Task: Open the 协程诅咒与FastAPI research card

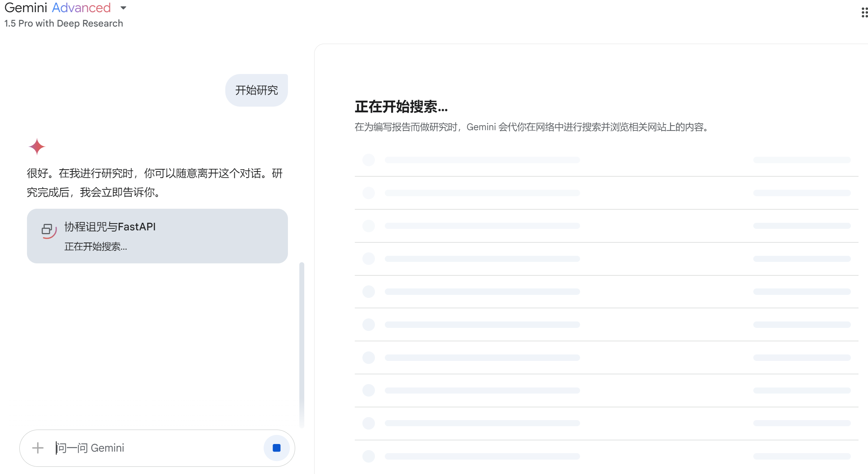Action: click(157, 236)
